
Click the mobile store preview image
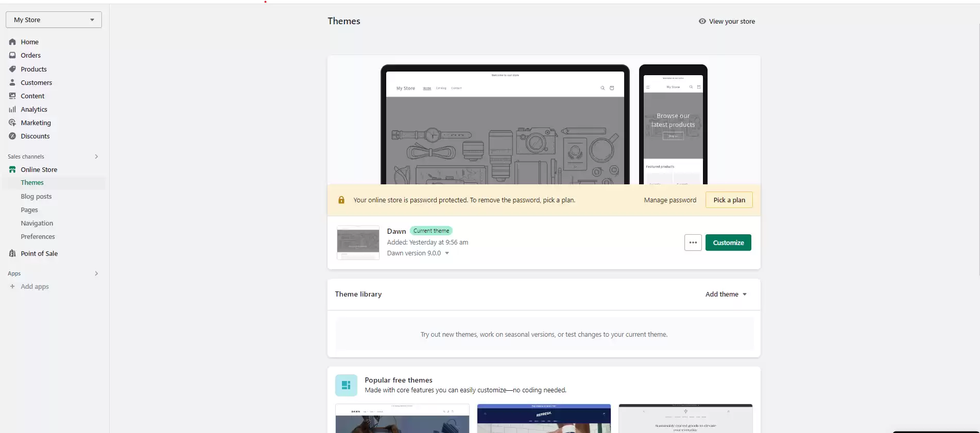(673, 125)
